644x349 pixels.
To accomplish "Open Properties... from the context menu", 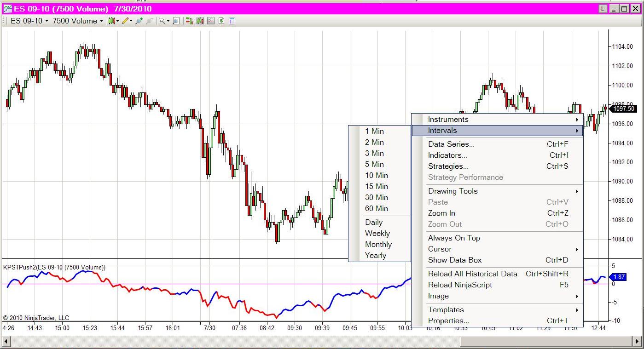I will [x=497, y=320].
